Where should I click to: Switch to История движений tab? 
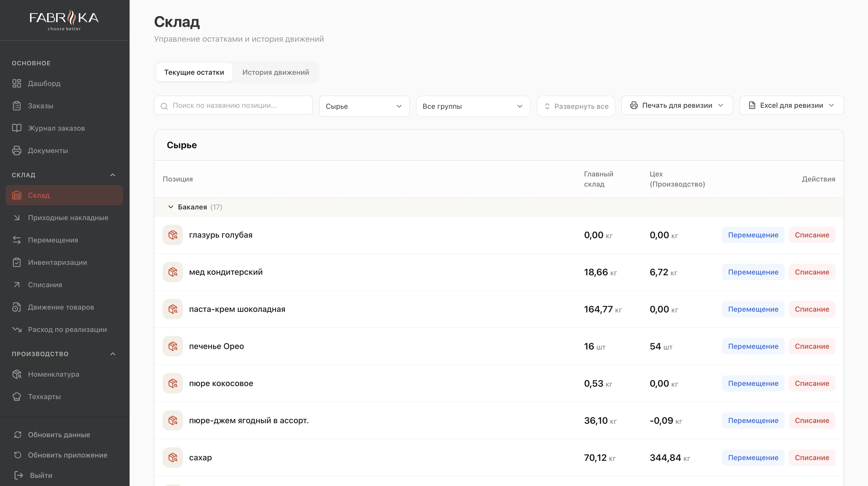(x=276, y=72)
